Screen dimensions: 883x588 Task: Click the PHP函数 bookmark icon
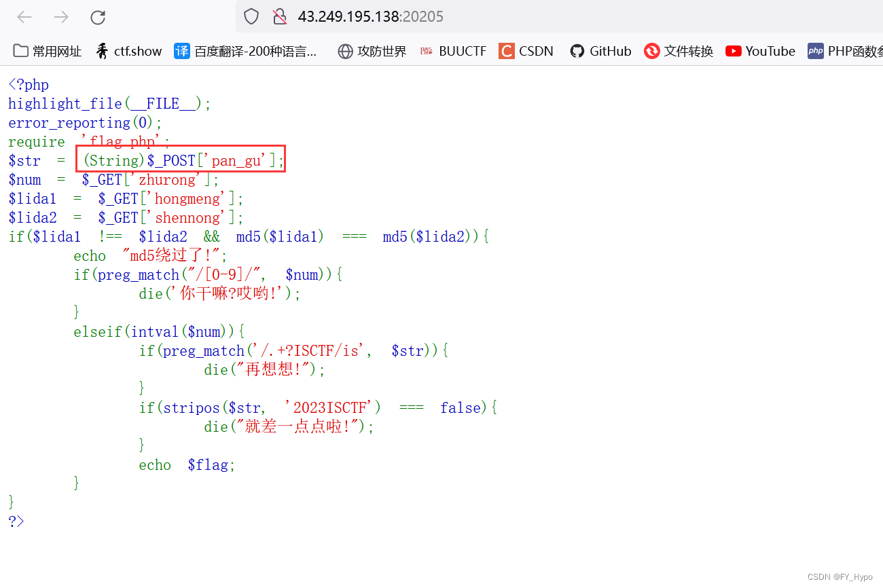click(x=815, y=50)
